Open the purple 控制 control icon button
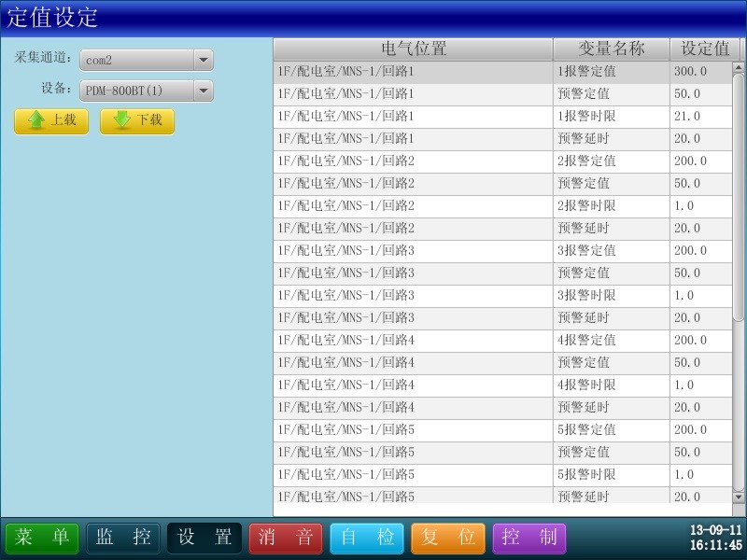747x560 pixels. (529, 539)
